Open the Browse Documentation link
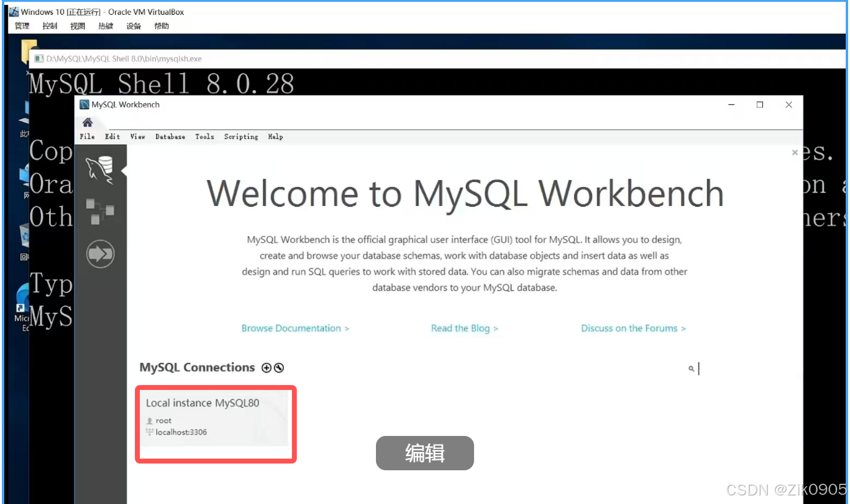The image size is (850, 504). click(x=295, y=328)
